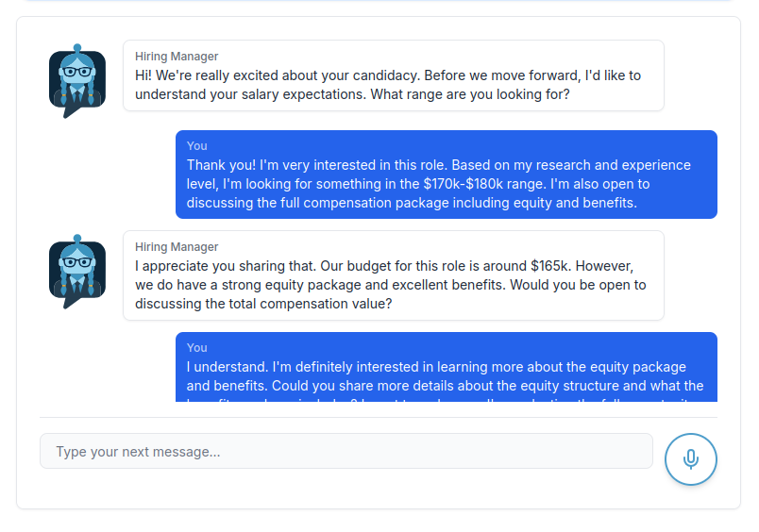Select your reply bubble mentioning $170k-$180k
The height and width of the screenshot is (532, 759).
click(x=446, y=175)
